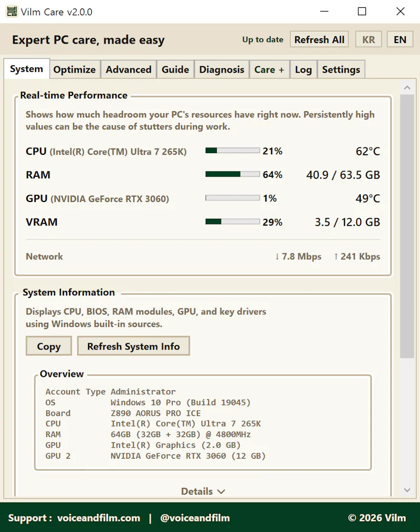Click the CPU usage progress bar
420x532 pixels.
(x=233, y=151)
